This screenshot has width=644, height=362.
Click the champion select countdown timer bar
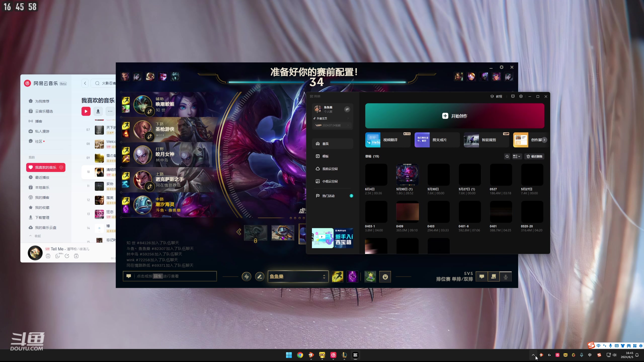click(x=317, y=82)
